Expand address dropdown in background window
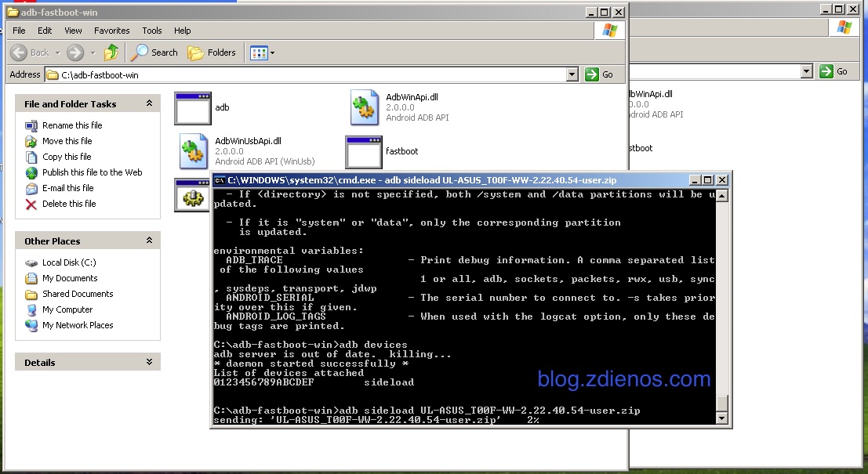The image size is (868, 474). pyautogui.click(x=807, y=71)
